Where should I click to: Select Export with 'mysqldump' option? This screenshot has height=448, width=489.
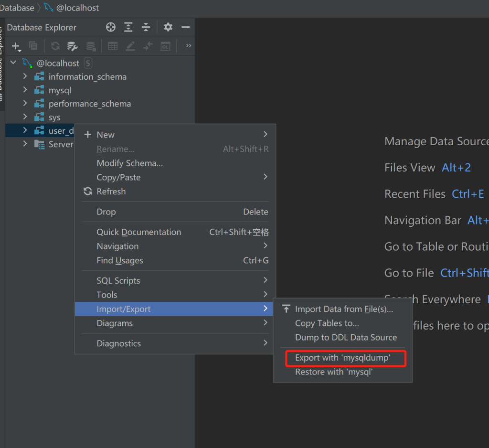pyautogui.click(x=342, y=358)
